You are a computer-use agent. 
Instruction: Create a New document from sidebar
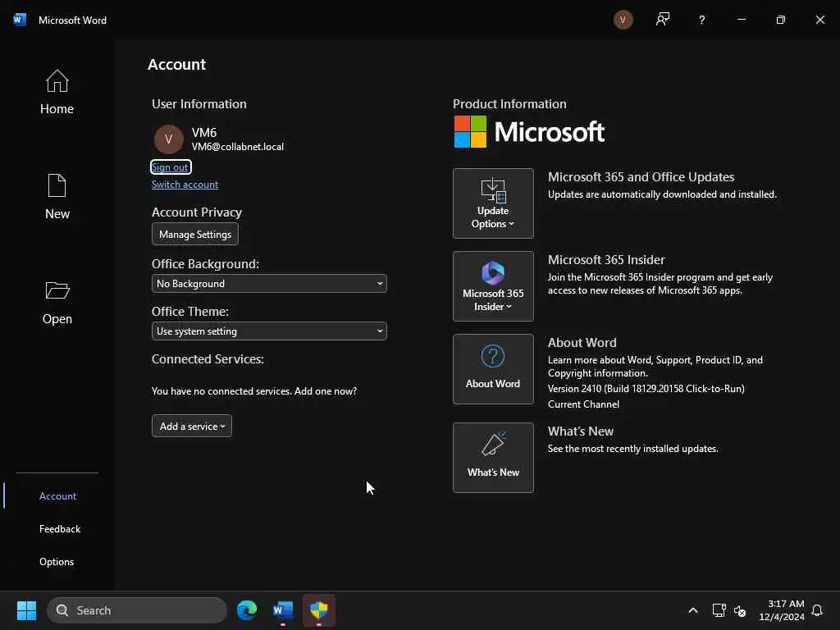point(57,197)
